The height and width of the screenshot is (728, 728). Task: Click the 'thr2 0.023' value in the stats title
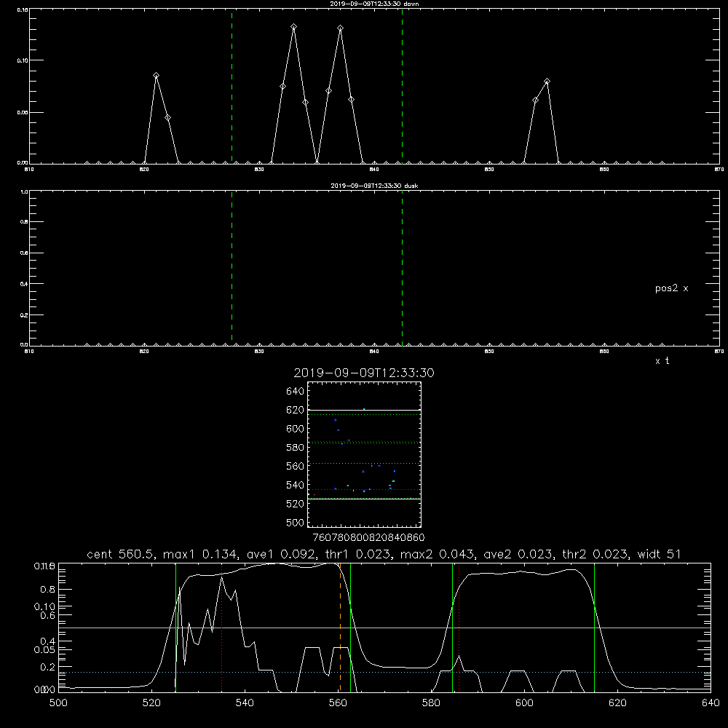tap(596, 554)
